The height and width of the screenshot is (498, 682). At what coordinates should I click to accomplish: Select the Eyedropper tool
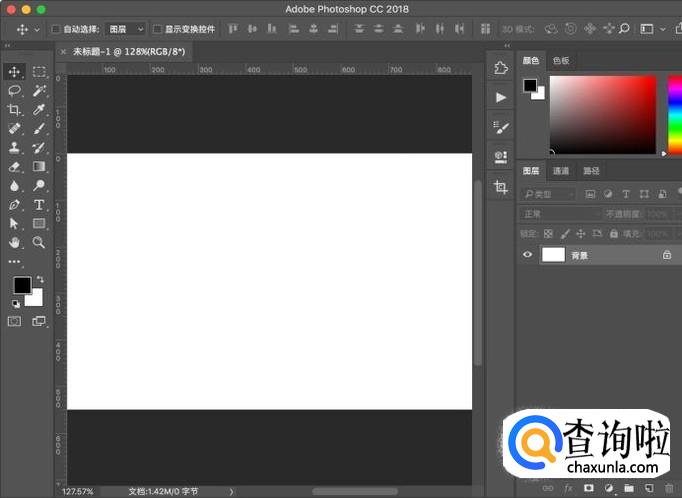39,110
